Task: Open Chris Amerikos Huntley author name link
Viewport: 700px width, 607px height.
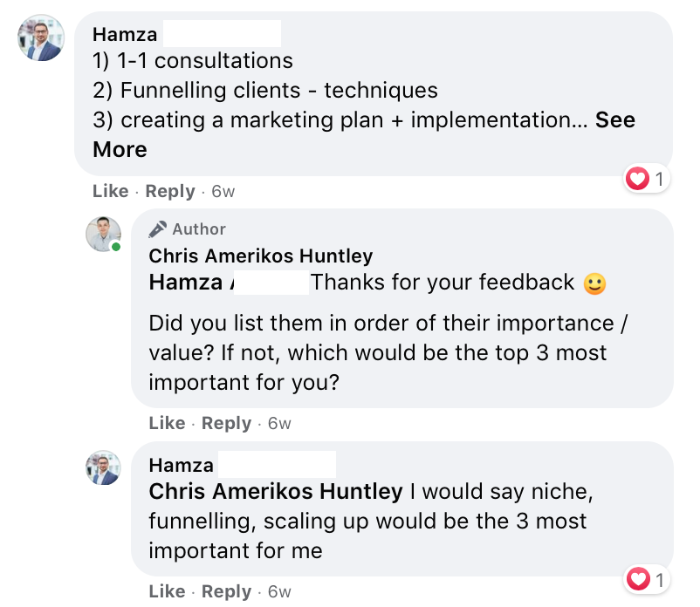Action: point(260,256)
